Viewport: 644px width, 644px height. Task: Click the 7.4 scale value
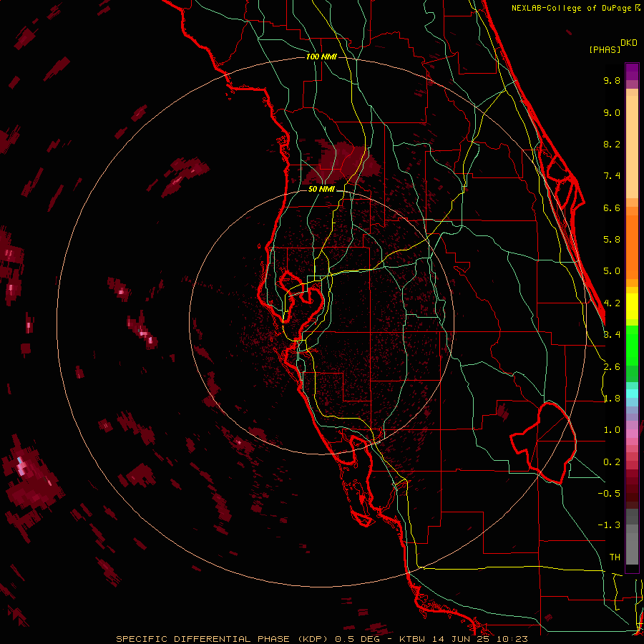[x=612, y=176]
